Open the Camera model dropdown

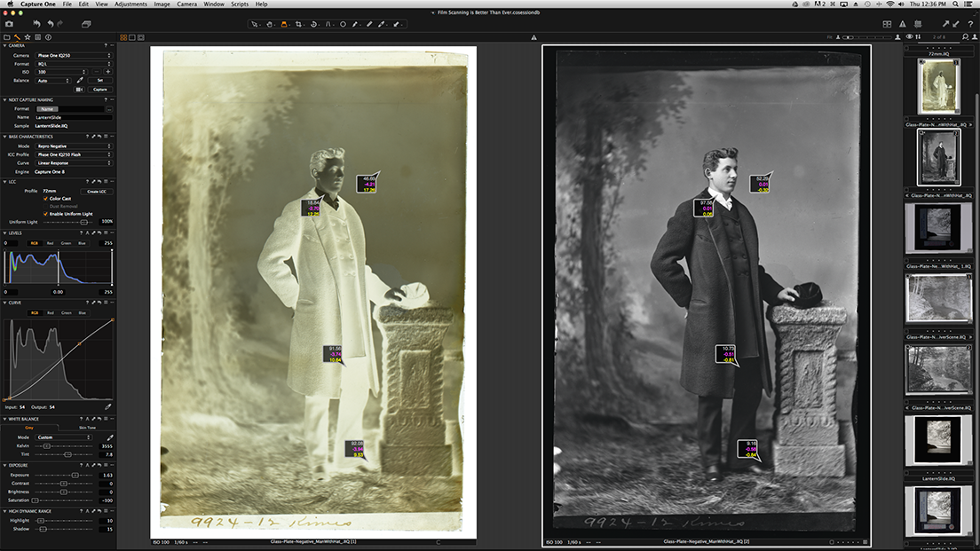[x=73, y=56]
